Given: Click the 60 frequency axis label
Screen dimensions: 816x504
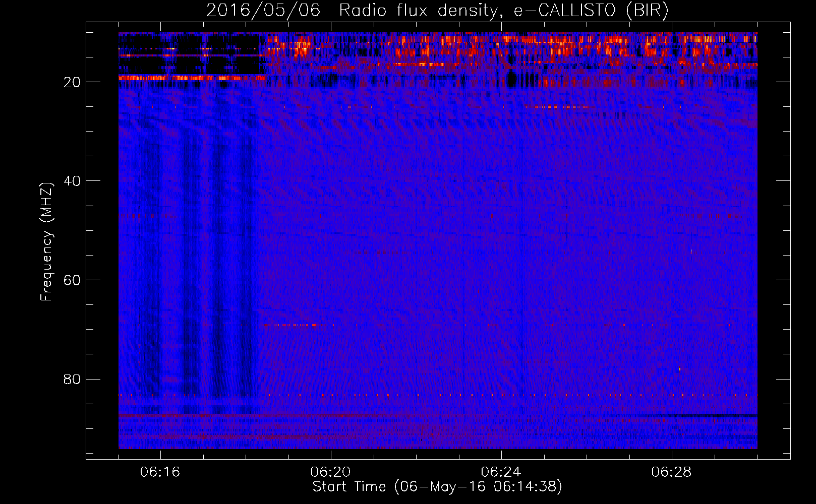Looking at the screenshot, I should point(73,280).
